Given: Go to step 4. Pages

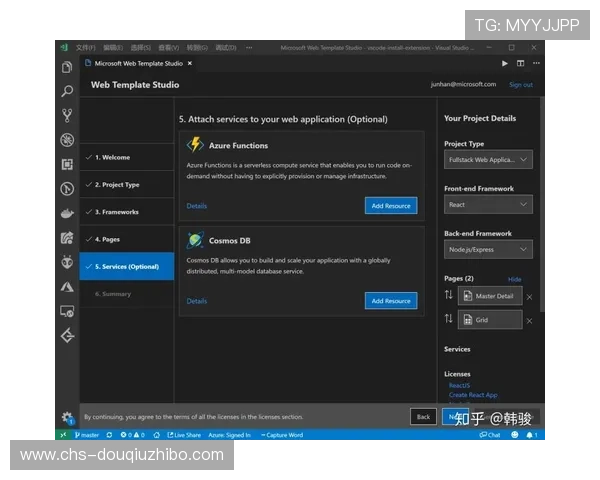Looking at the screenshot, I should [107, 239].
